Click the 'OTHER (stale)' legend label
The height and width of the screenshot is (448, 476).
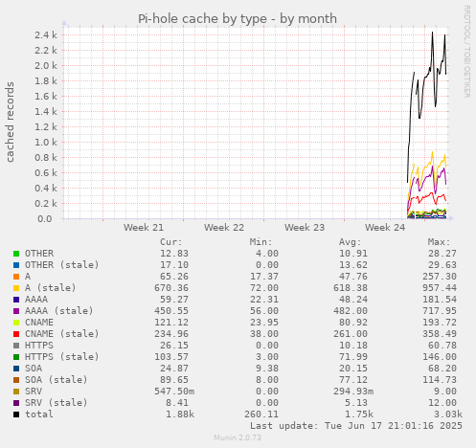click(62, 265)
